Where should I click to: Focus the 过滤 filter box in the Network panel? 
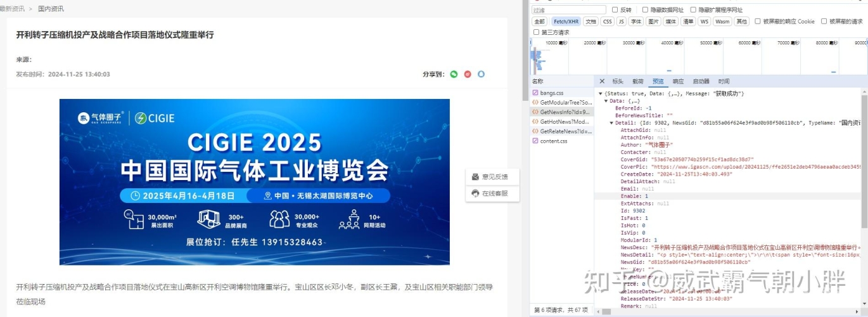click(x=569, y=10)
